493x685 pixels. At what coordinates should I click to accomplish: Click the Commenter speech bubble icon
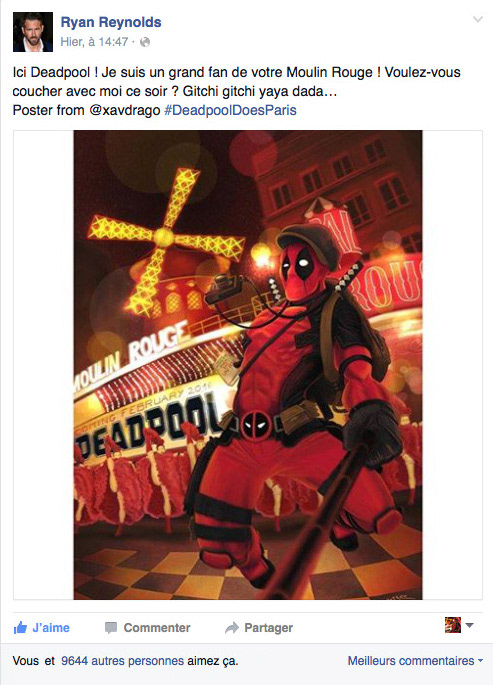(x=111, y=628)
